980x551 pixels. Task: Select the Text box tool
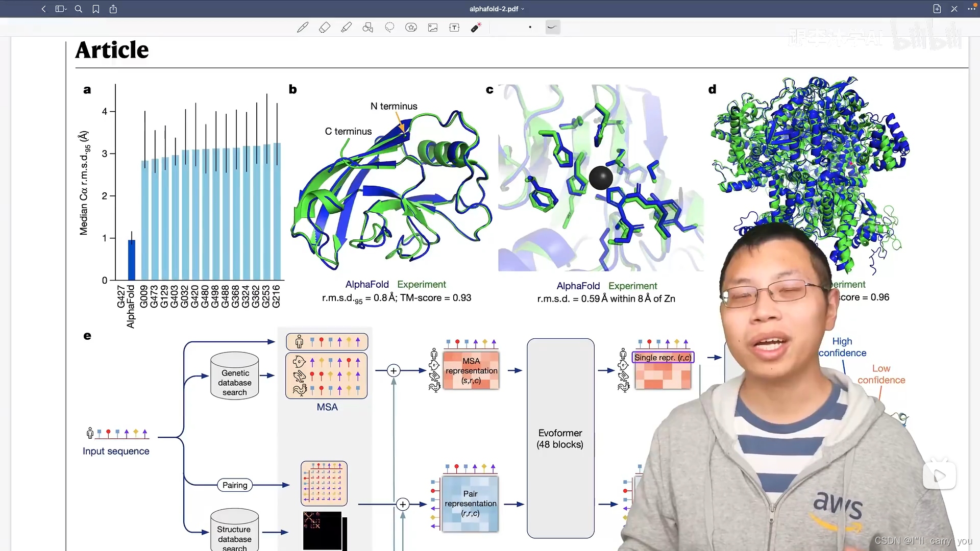tap(454, 28)
